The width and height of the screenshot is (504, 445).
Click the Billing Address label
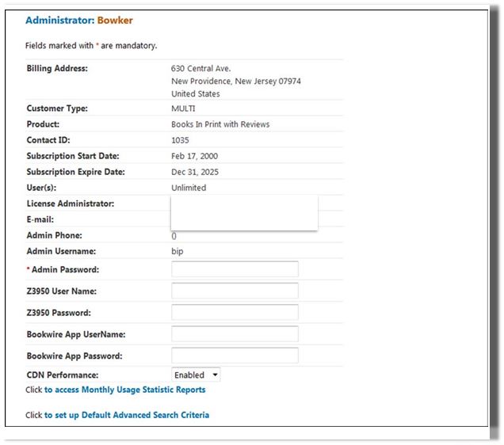(57, 68)
